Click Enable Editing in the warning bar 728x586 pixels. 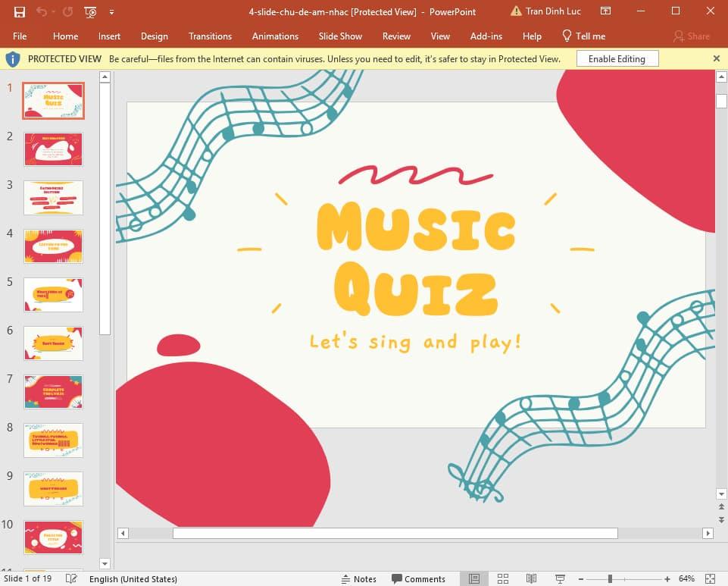(x=617, y=58)
